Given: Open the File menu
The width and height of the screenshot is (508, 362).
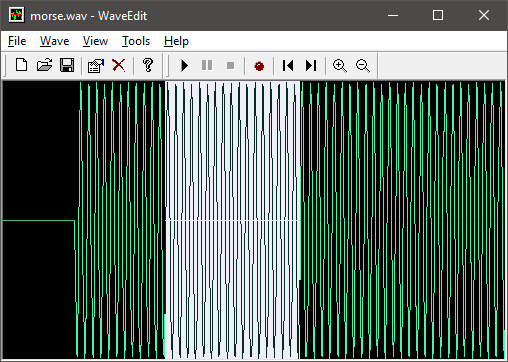Looking at the screenshot, I should click(x=17, y=41).
